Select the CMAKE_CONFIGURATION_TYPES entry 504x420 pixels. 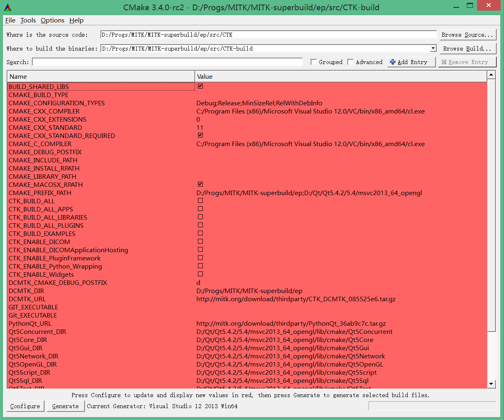57,103
